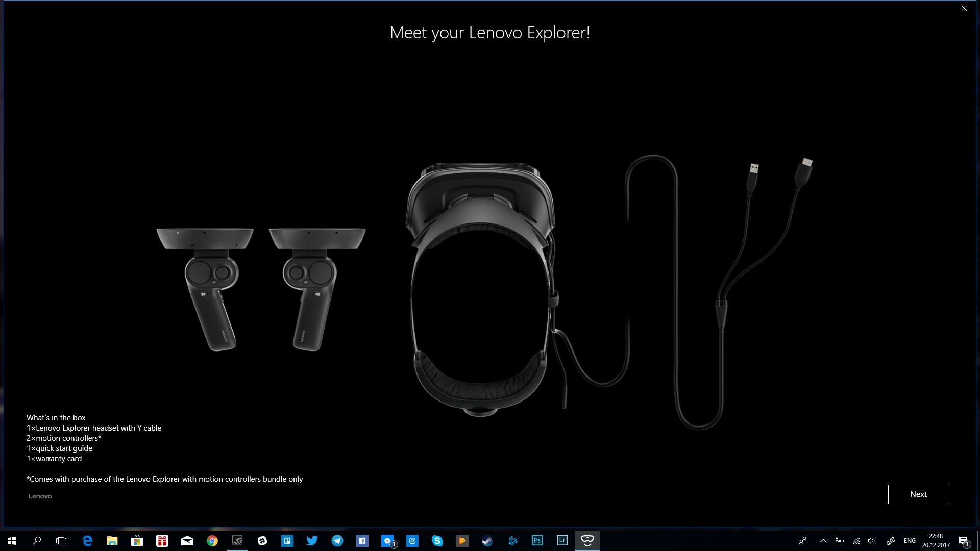
Task: Open Telegram from the taskbar
Action: click(x=337, y=540)
